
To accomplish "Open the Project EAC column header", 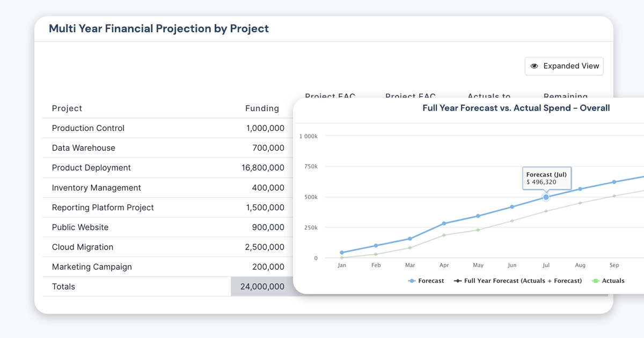I will [330, 97].
